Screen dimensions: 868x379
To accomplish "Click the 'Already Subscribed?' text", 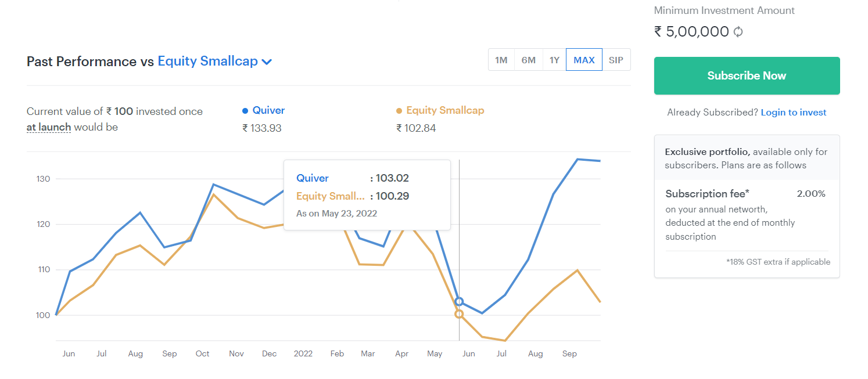I will coord(712,113).
